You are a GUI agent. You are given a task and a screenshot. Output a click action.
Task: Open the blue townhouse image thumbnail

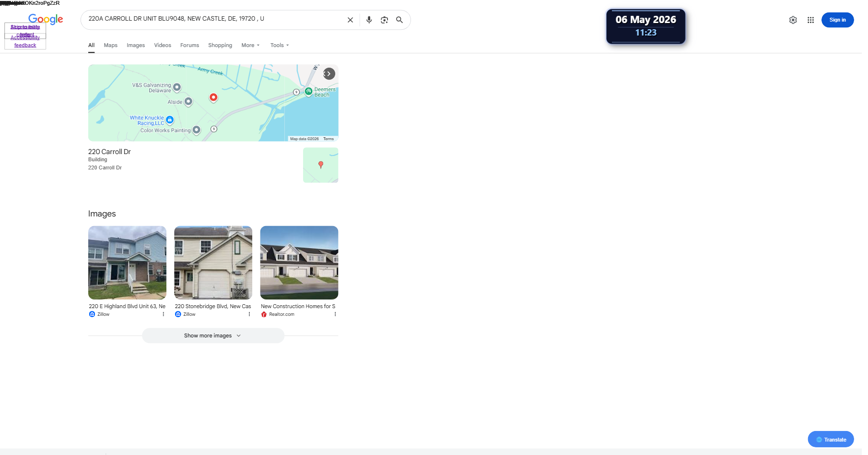127,263
